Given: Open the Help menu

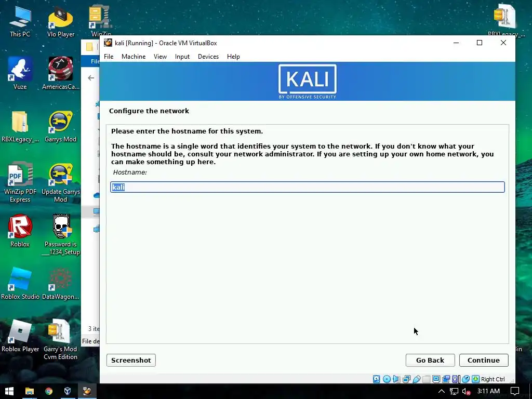Looking at the screenshot, I should coord(233,57).
